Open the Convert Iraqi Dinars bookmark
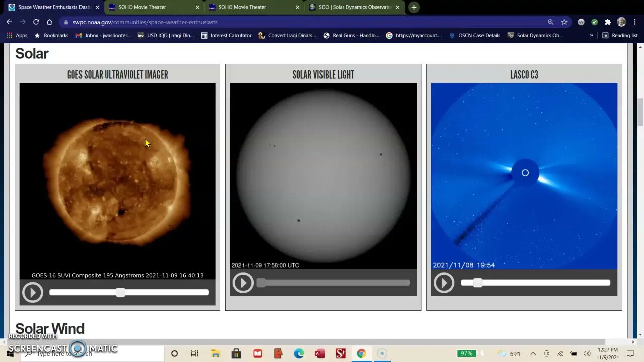The image size is (644, 362). click(287, 35)
